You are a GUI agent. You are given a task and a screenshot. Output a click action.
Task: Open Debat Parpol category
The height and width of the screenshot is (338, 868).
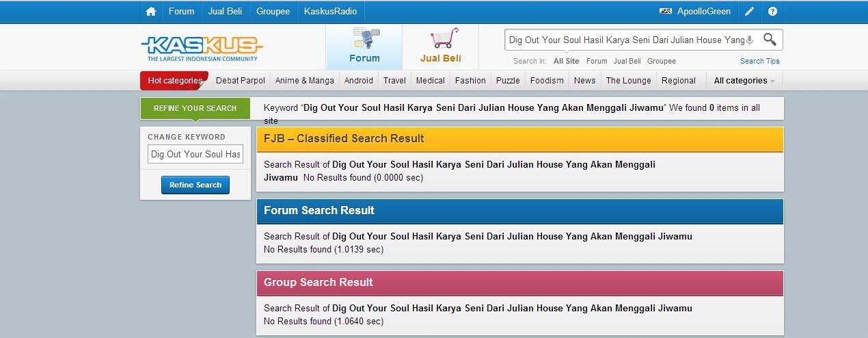coord(240,81)
